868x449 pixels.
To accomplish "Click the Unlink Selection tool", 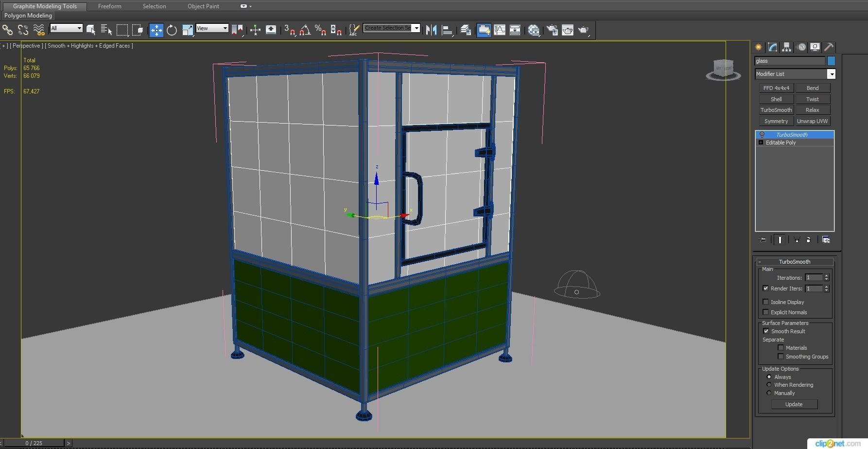I will 23,30.
